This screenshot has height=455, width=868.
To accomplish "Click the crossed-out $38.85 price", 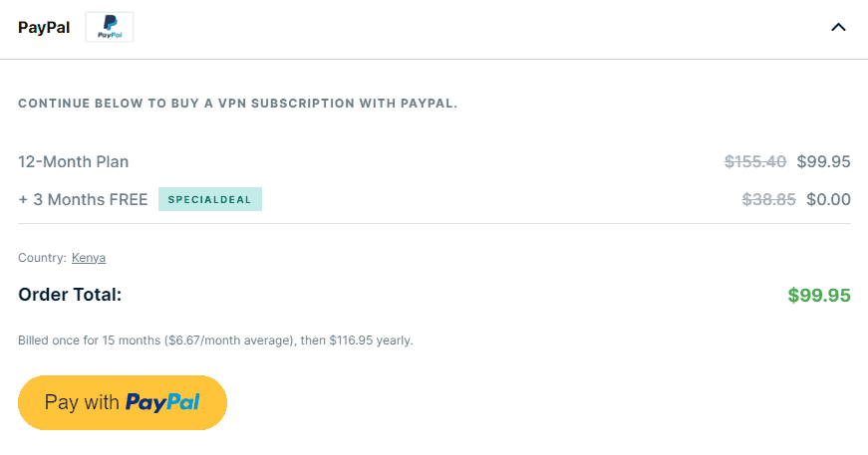I will (x=768, y=199).
